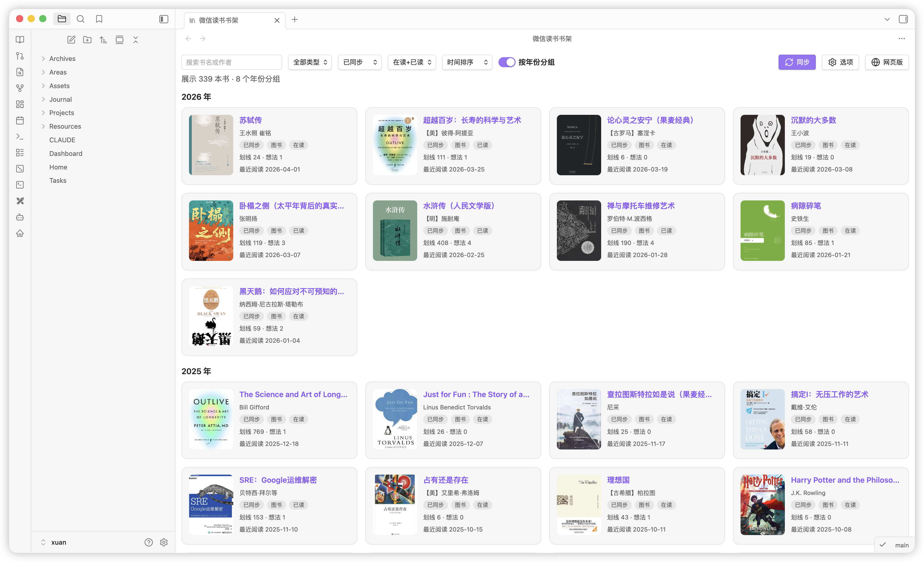Open vault settings gear icon
The image size is (924, 562).
164,542
